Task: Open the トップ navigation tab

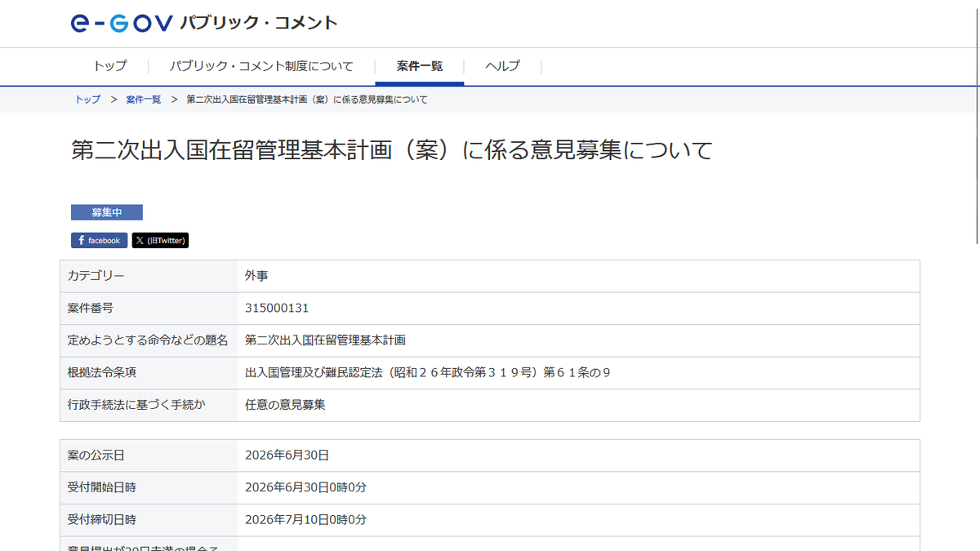Action: pyautogui.click(x=109, y=66)
